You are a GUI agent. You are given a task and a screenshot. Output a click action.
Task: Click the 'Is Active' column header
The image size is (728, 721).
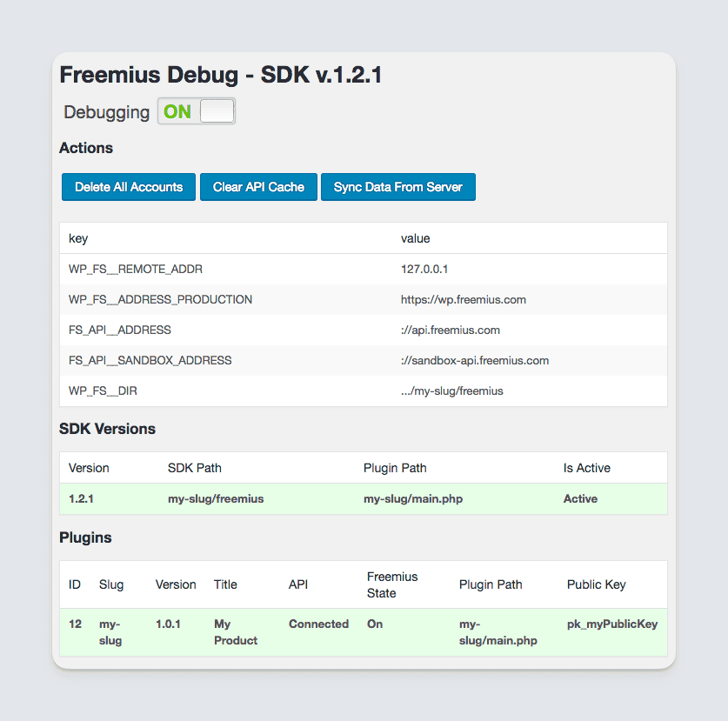point(587,468)
